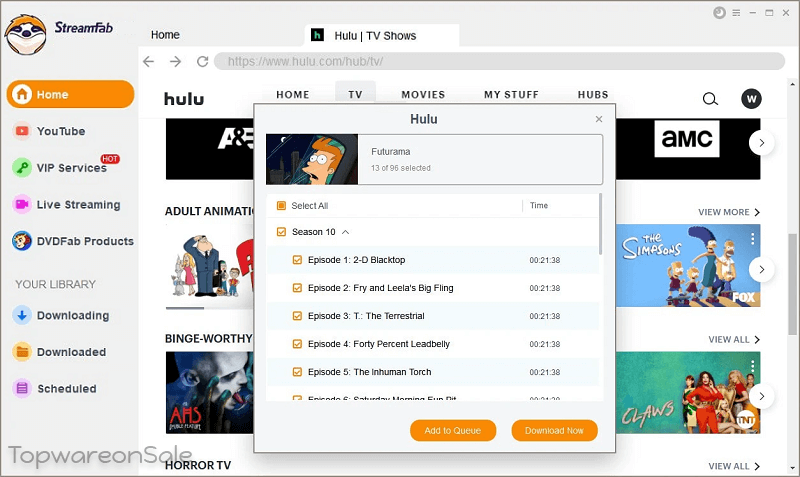The image size is (800, 477).
Task: Click the URL address field
Action: click(499, 61)
